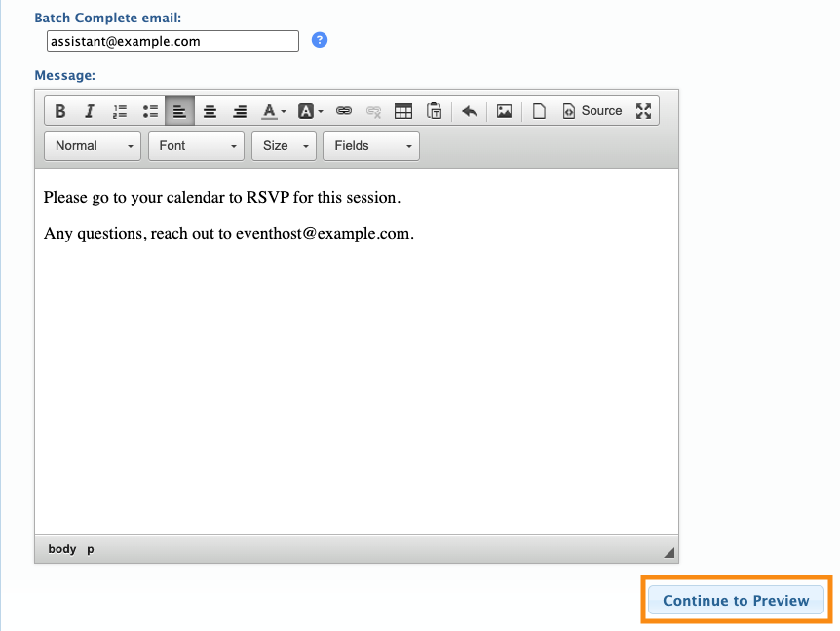The width and height of the screenshot is (840, 631).
Task: Insert a table
Action: pos(402,111)
